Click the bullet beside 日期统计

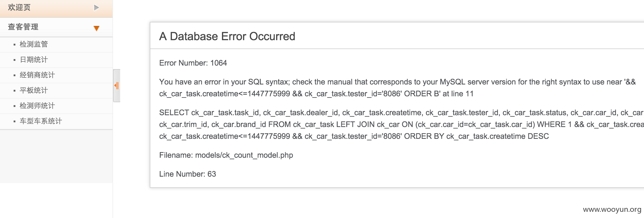(15, 60)
